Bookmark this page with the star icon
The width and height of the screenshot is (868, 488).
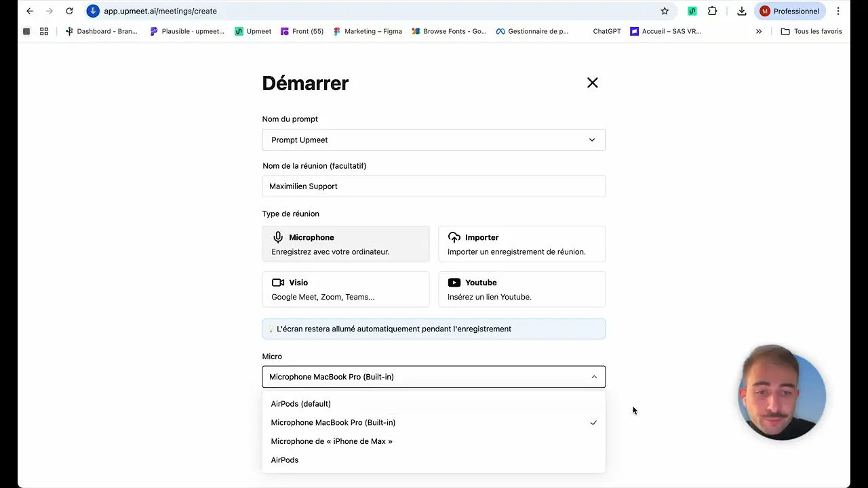[x=665, y=11]
